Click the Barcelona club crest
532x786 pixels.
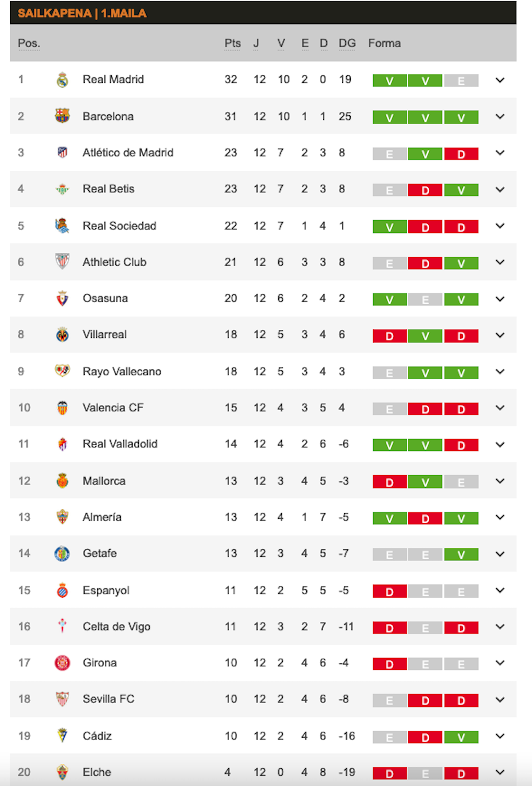pyautogui.click(x=63, y=116)
